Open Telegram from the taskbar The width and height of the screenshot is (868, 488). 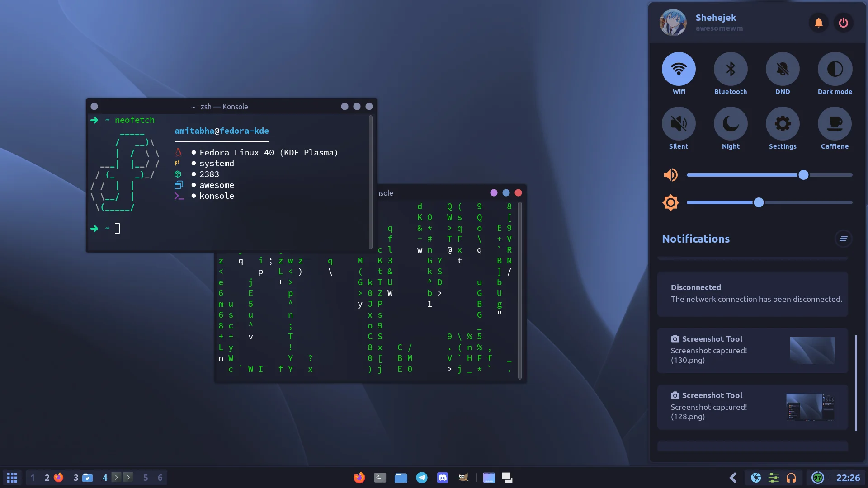coord(422,477)
